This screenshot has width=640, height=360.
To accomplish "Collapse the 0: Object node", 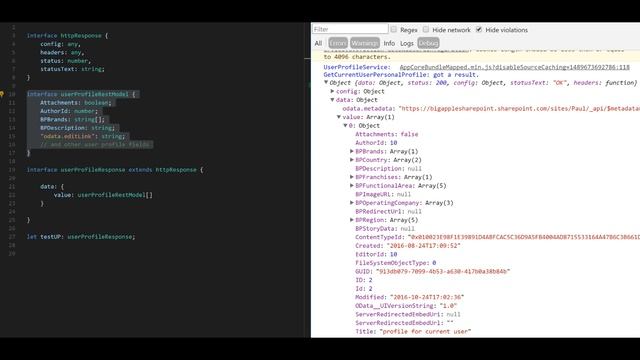I will click(x=345, y=126).
